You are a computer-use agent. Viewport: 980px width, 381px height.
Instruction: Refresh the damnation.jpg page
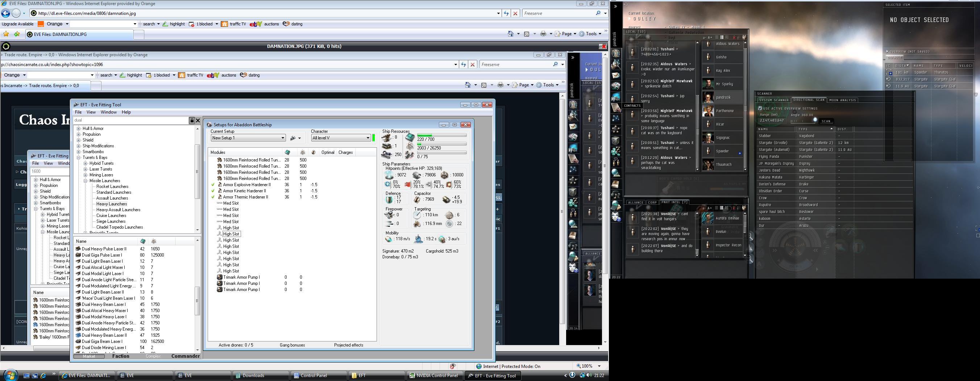506,13
